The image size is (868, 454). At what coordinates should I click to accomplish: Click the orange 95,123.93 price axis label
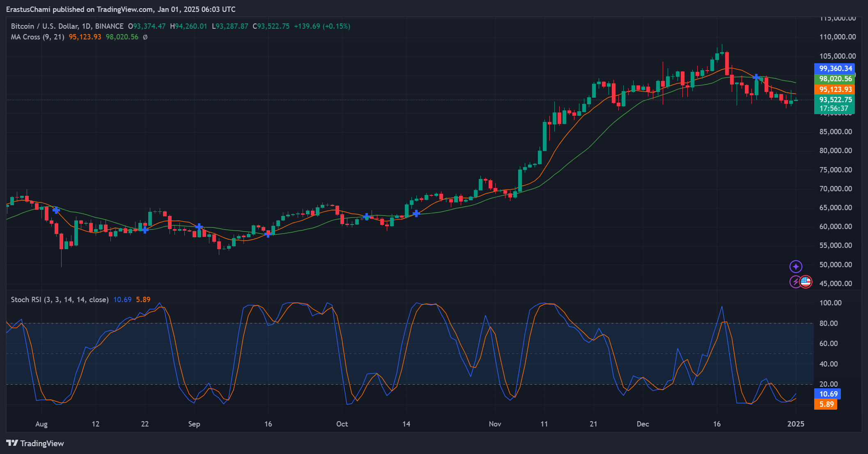[834, 89]
